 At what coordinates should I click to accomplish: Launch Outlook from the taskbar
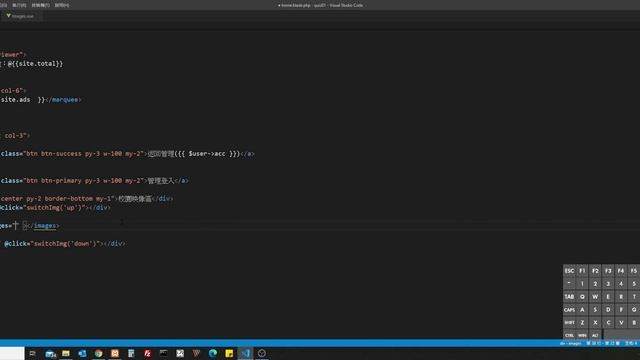coord(82,353)
